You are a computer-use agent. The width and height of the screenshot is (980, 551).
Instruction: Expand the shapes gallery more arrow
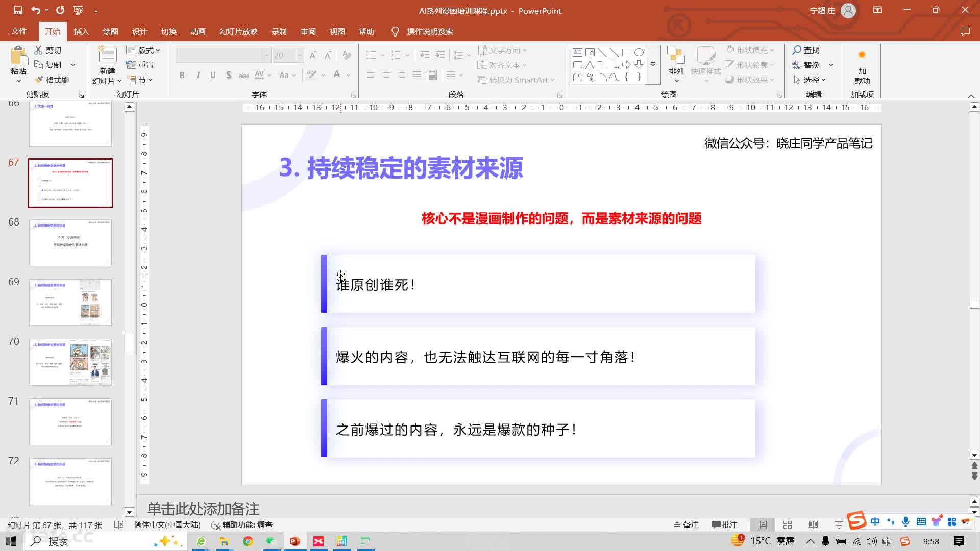(x=653, y=64)
